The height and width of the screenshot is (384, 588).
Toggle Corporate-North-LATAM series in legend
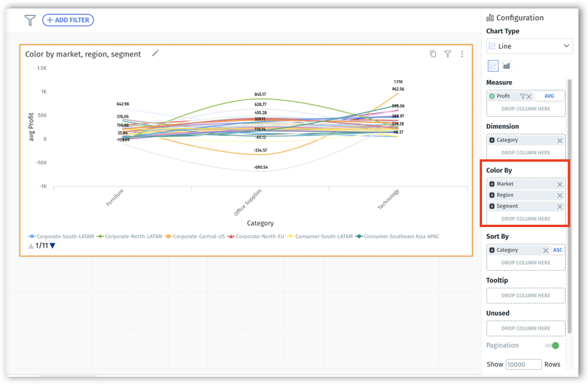[x=129, y=236]
